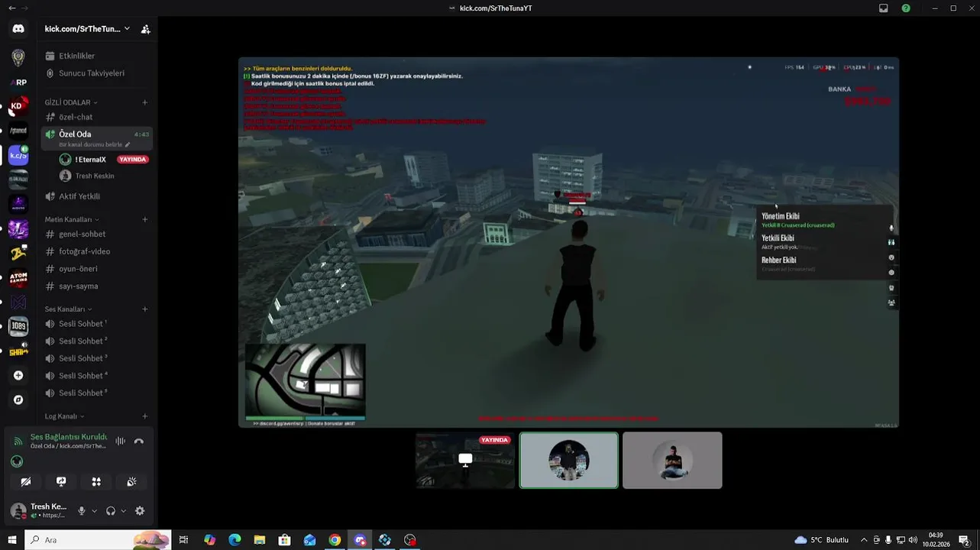Select user Tresh Keskin in voice list
This screenshot has height=550, width=980.
(x=103, y=176)
